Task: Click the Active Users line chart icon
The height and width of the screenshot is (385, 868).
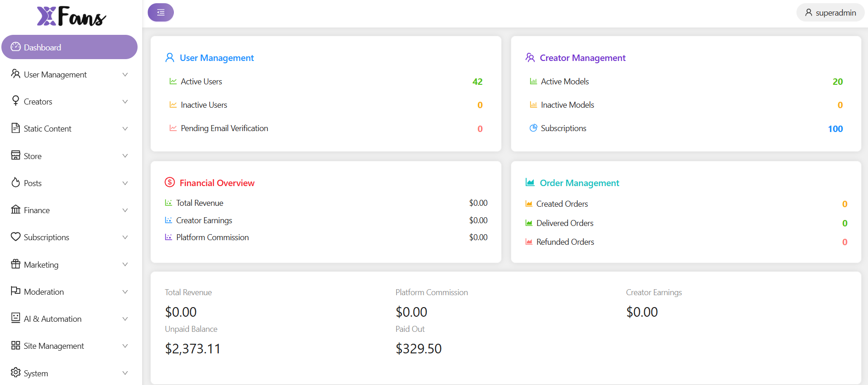Action: click(x=173, y=81)
